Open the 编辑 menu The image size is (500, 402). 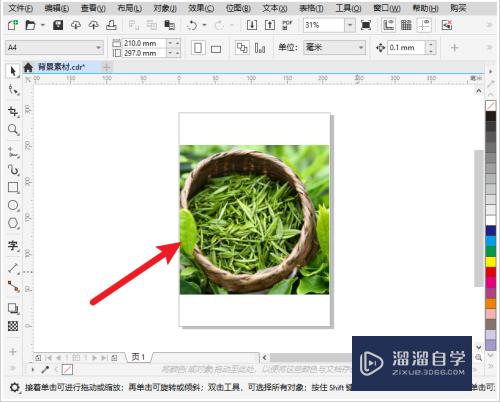56,8
